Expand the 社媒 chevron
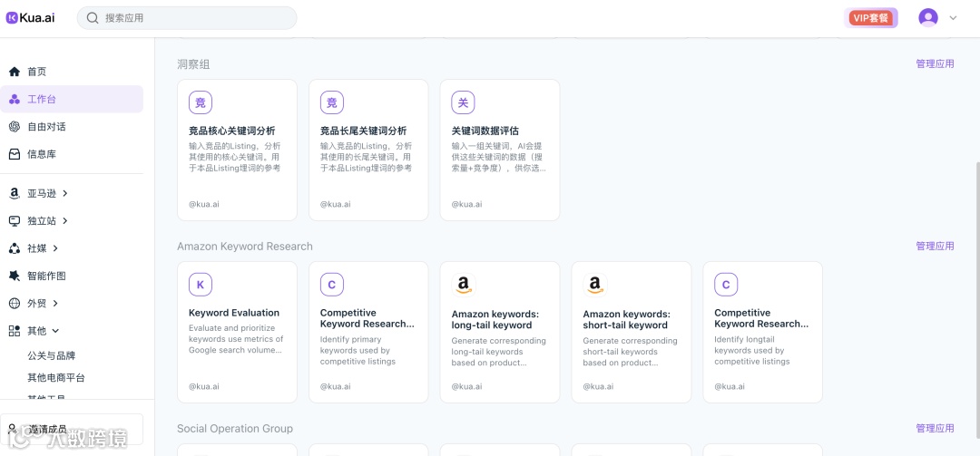This screenshot has width=980, height=456. click(x=55, y=248)
